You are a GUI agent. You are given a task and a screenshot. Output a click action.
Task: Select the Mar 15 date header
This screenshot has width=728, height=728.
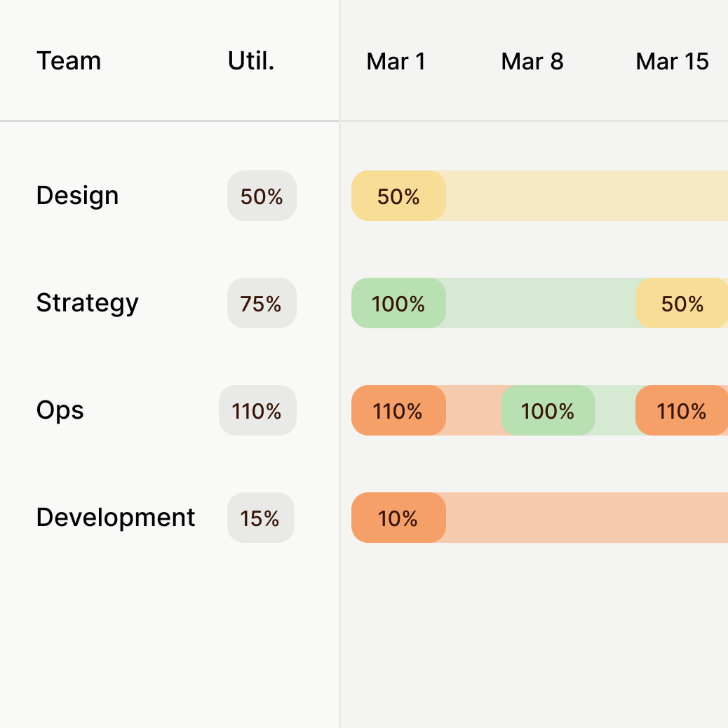point(672,62)
